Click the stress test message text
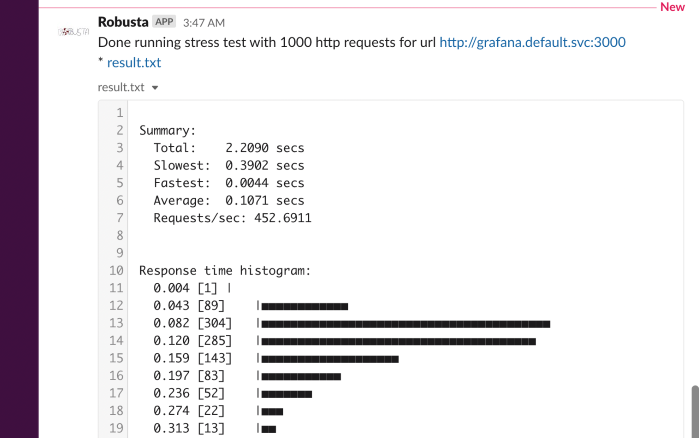The image size is (700, 438). click(x=267, y=42)
